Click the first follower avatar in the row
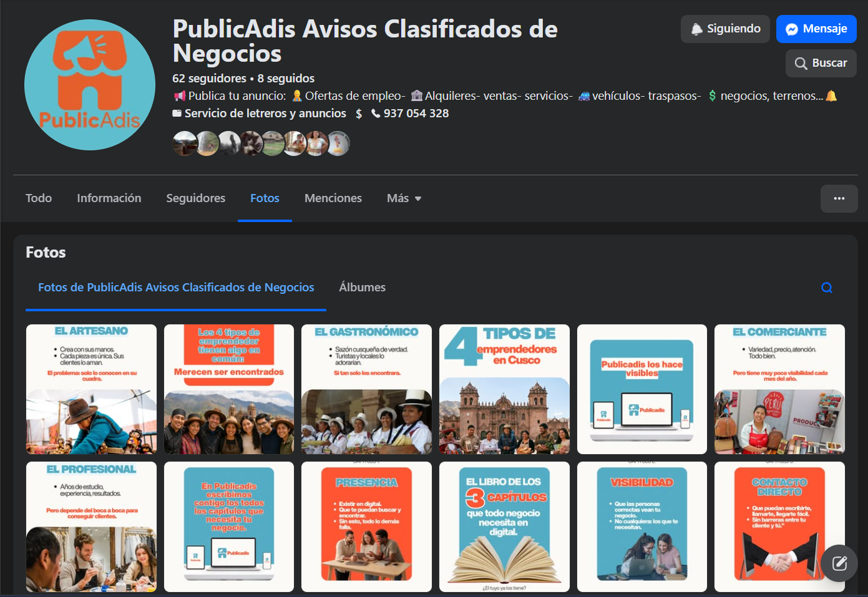868x597 pixels. click(x=185, y=143)
